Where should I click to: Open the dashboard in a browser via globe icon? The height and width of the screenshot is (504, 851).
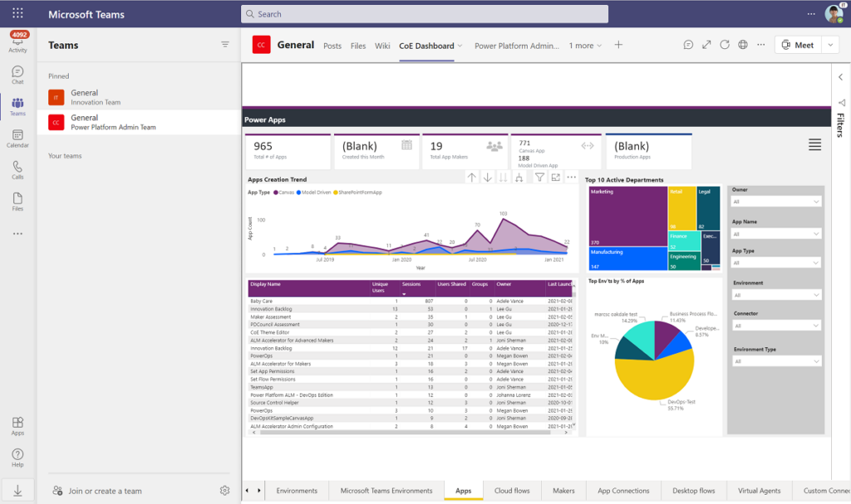pyautogui.click(x=742, y=44)
